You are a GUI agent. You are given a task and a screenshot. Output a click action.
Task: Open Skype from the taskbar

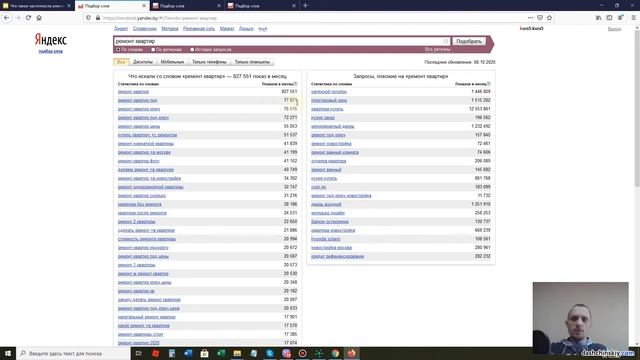(270, 353)
